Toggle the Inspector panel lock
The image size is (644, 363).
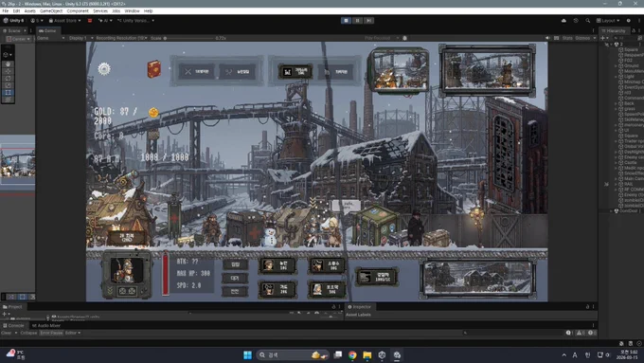point(587,307)
